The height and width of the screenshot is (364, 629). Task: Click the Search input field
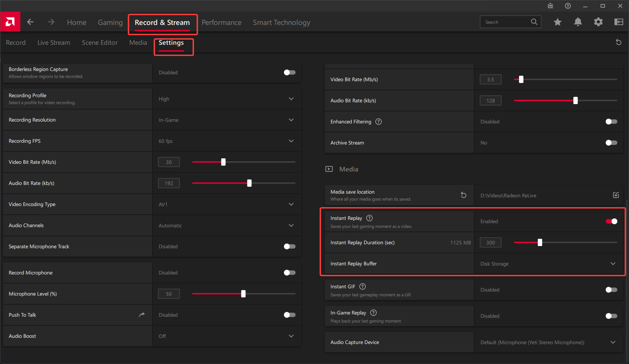pyautogui.click(x=506, y=22)
